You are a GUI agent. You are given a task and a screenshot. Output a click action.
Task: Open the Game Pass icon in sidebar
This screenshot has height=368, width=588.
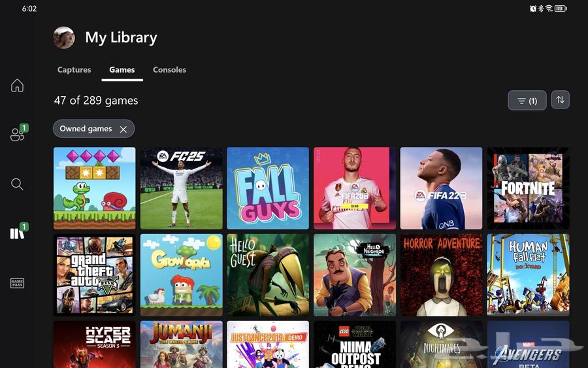coord(17,283)
